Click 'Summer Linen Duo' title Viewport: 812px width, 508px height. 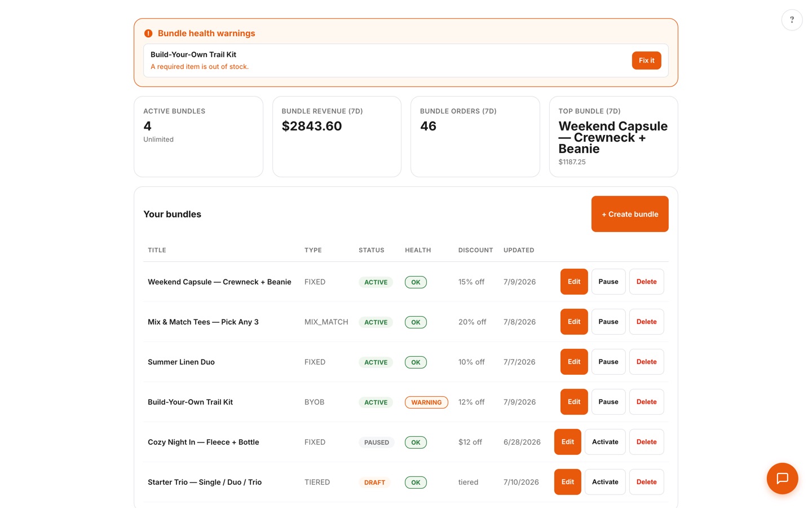tap(181, 362)
